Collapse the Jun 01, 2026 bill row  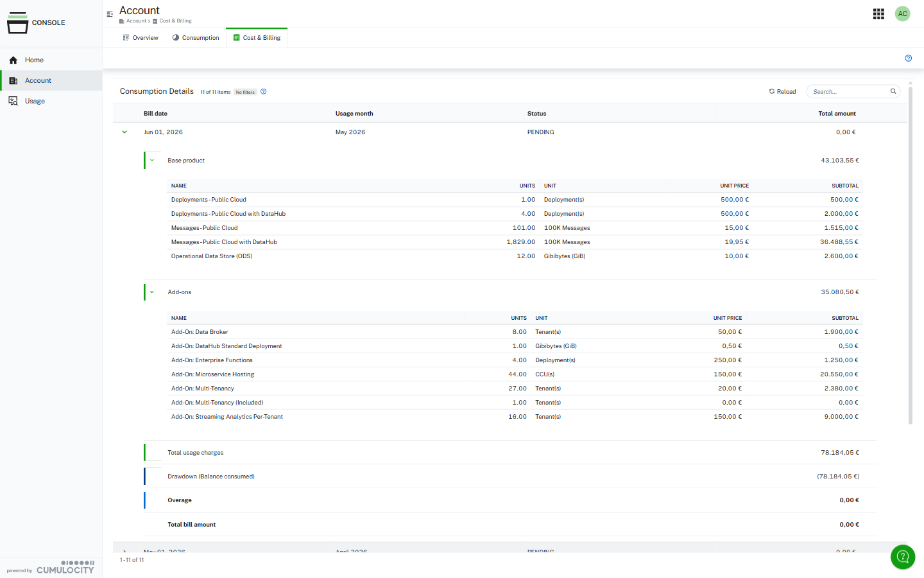coord(124,132)
